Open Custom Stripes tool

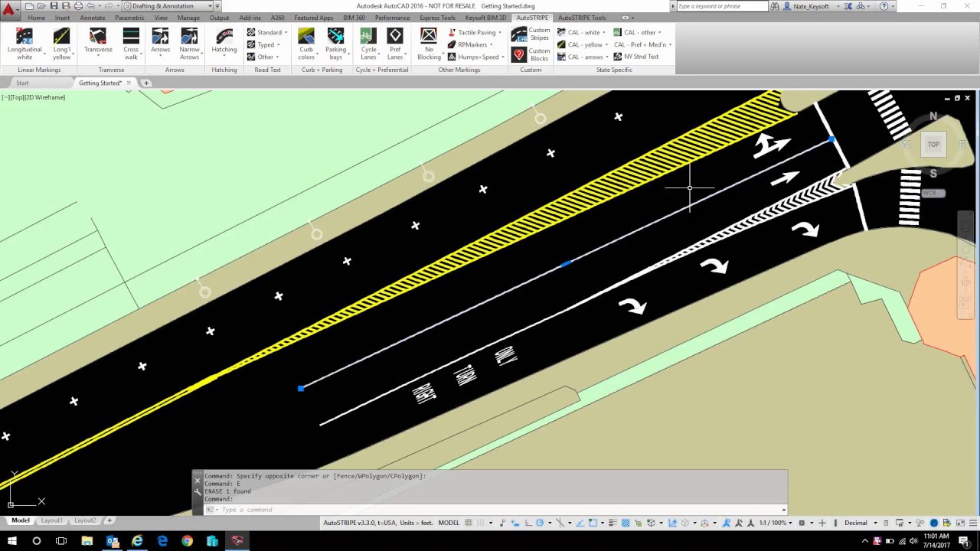click(531, 34)
